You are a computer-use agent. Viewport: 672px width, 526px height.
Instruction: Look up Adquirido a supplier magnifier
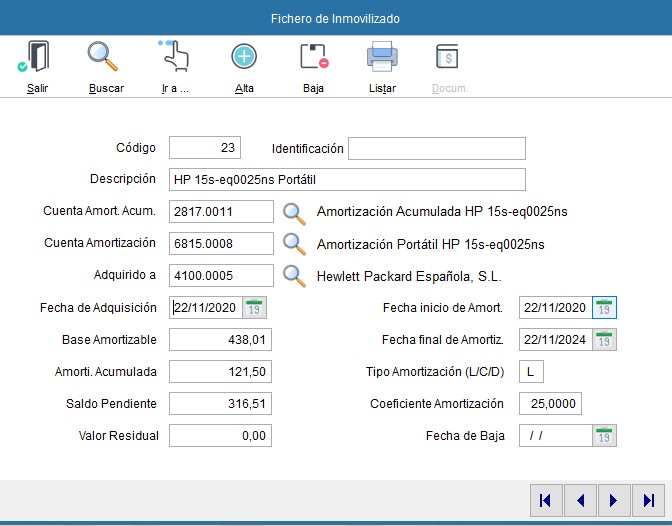[x=293, y=276]
